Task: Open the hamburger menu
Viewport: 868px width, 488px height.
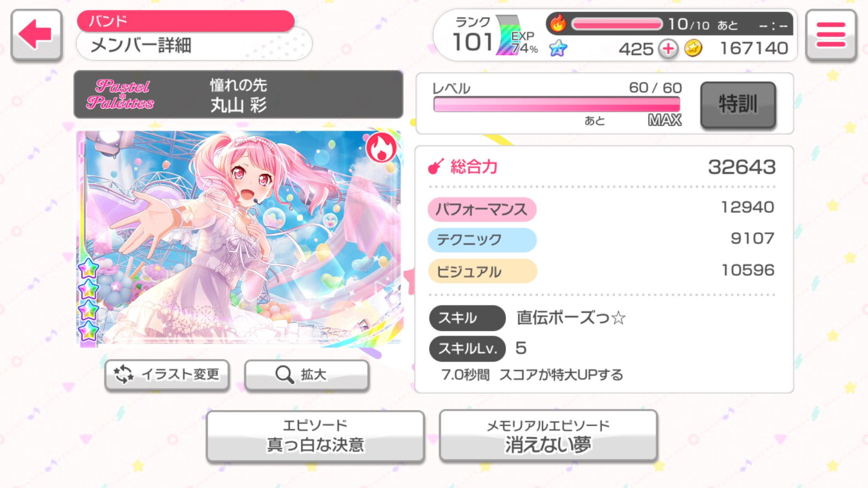Action: tap(831, 35)
